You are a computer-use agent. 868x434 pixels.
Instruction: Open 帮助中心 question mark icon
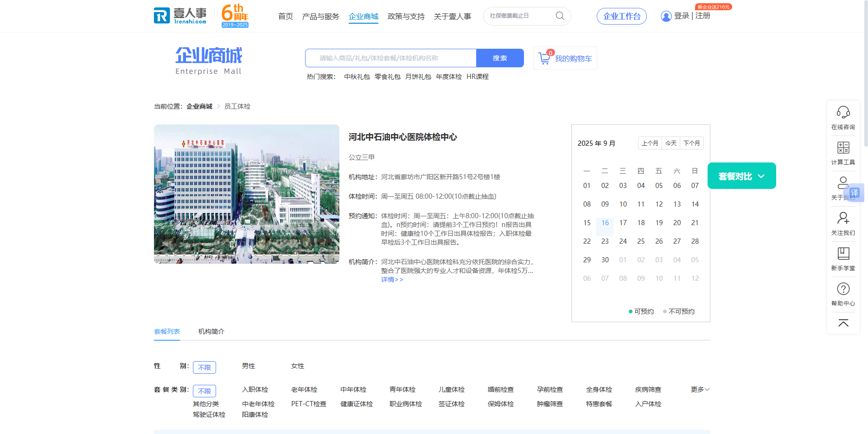(x=843, y=289)
